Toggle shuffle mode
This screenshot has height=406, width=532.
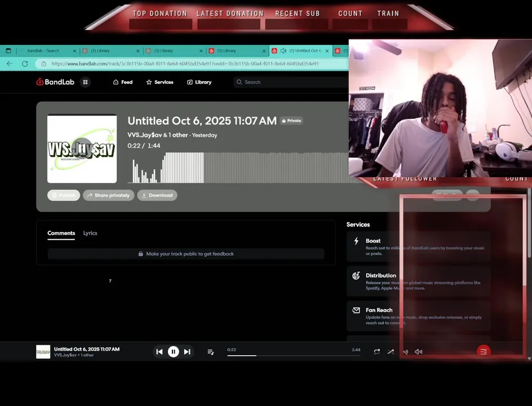tap(391, 352)
